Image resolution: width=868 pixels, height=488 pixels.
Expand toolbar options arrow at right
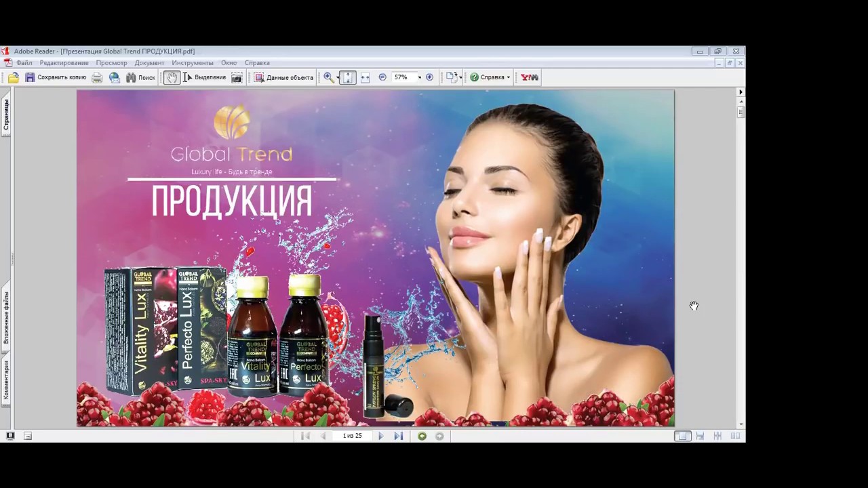tap(741, 91)
